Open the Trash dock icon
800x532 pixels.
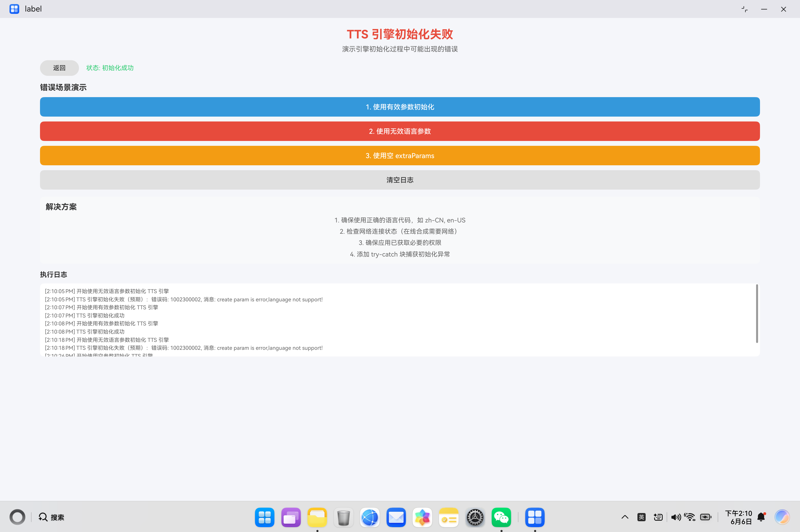point(344,517)
